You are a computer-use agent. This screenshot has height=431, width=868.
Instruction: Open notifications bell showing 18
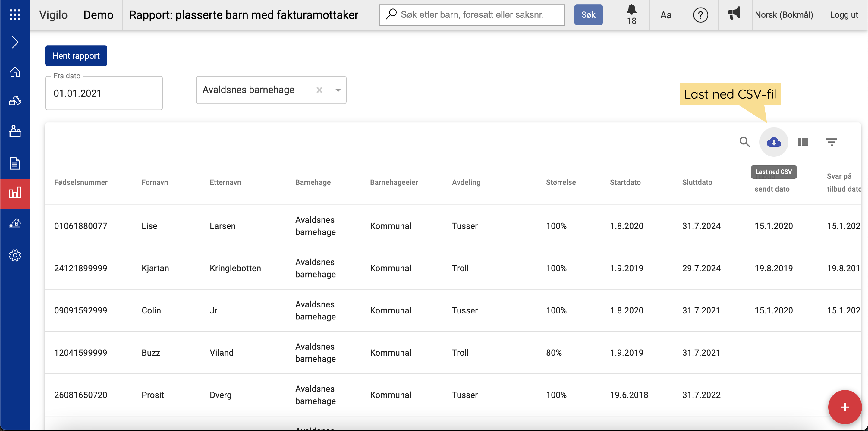[x=631, y=15]
